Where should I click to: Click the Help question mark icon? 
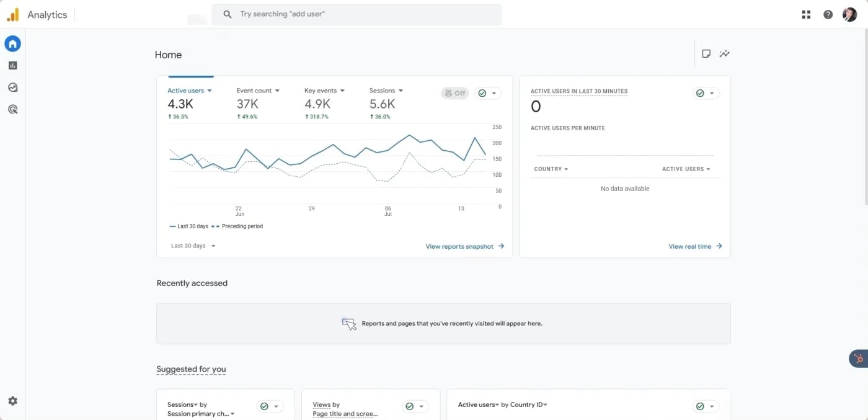828,14
